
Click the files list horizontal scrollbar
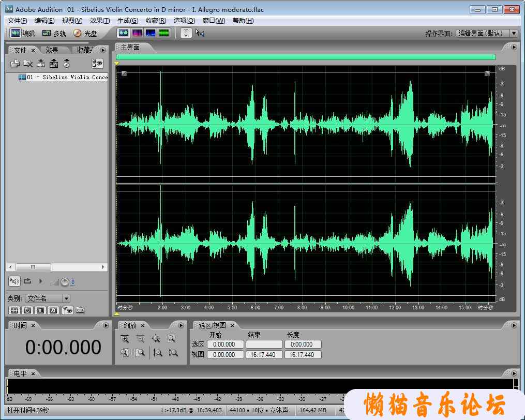57,267
